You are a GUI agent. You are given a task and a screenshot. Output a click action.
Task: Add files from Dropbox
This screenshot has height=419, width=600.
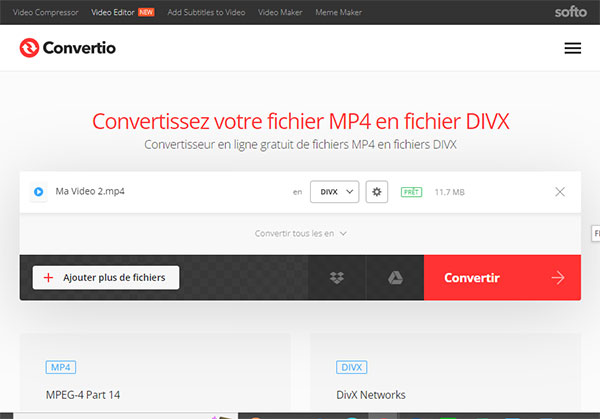pyautogui.click(x=337, y=277)
